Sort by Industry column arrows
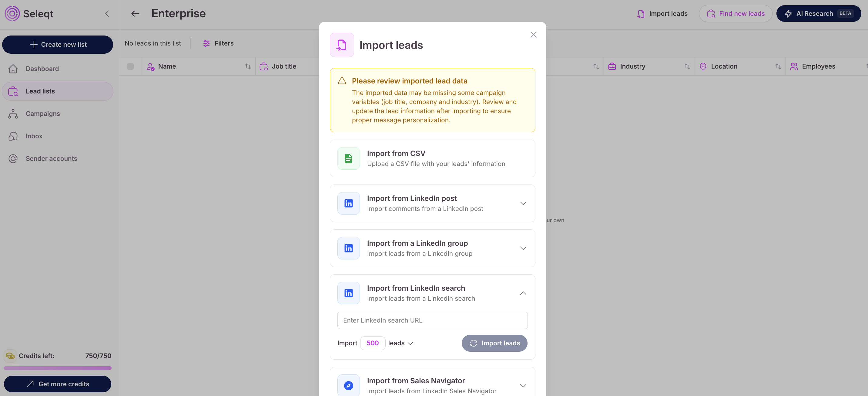The height and width of the screenshot is (396, 868). (687, 66)
